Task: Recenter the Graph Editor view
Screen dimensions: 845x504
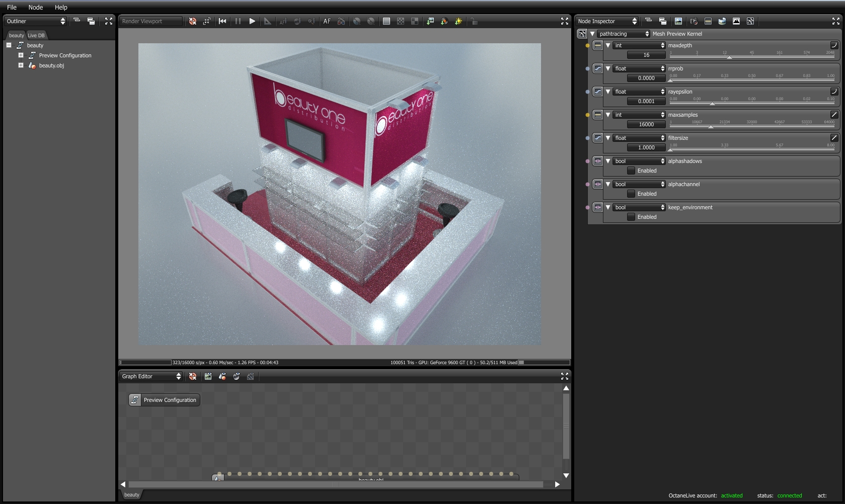Action: click(193, 376)
